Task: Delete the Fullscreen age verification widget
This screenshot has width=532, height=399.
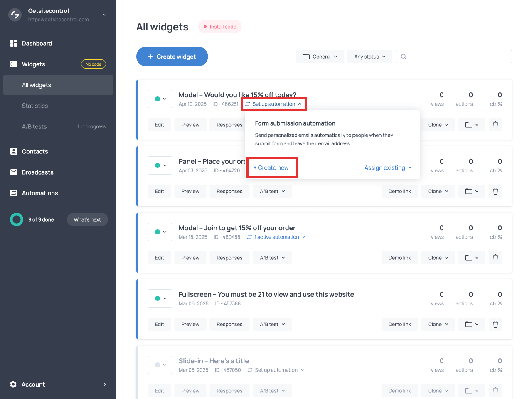Action: (495, 324)
